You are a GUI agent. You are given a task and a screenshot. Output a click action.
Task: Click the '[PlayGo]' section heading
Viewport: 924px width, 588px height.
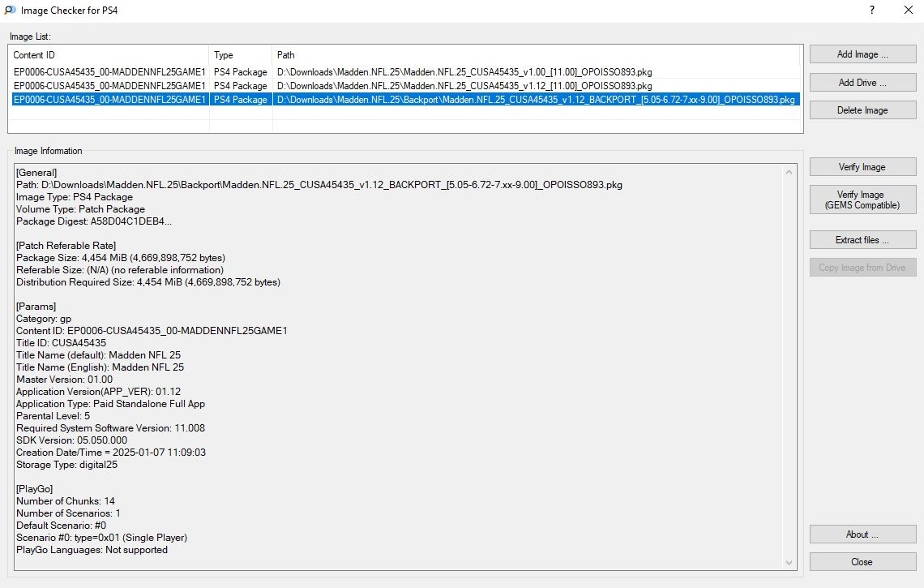34,490
